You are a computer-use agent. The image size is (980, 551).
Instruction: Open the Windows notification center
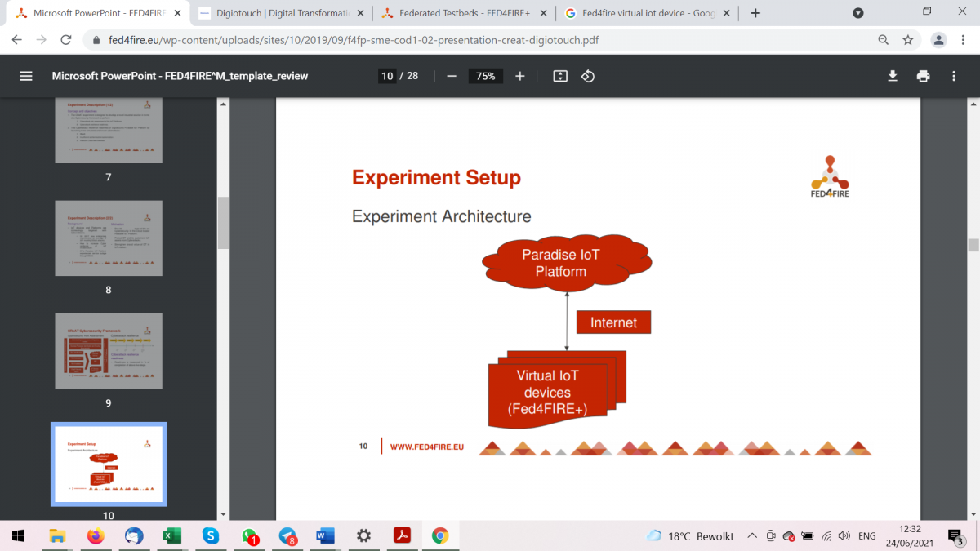pos(955,537)
